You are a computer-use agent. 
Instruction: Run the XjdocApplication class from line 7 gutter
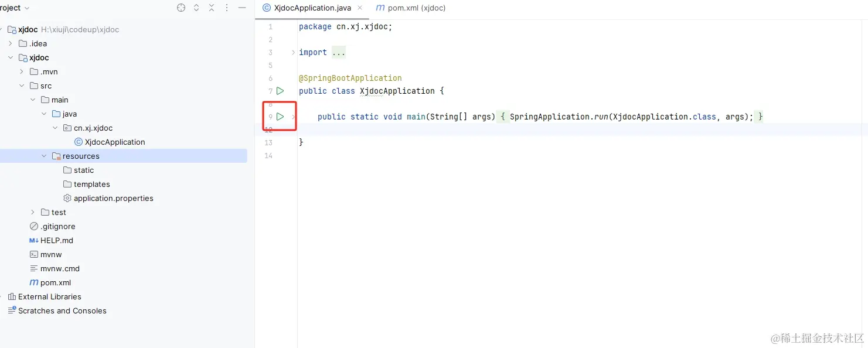click(x=280, y=91)
